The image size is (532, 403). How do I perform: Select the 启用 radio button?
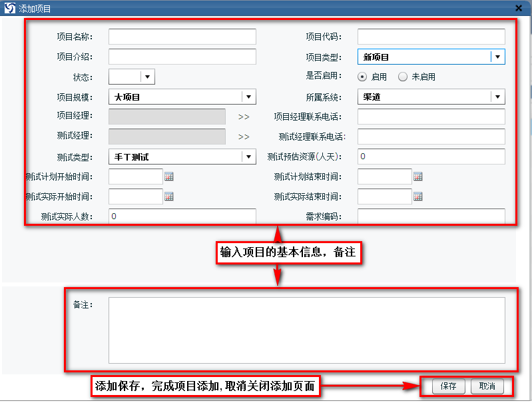click(362, 77)
